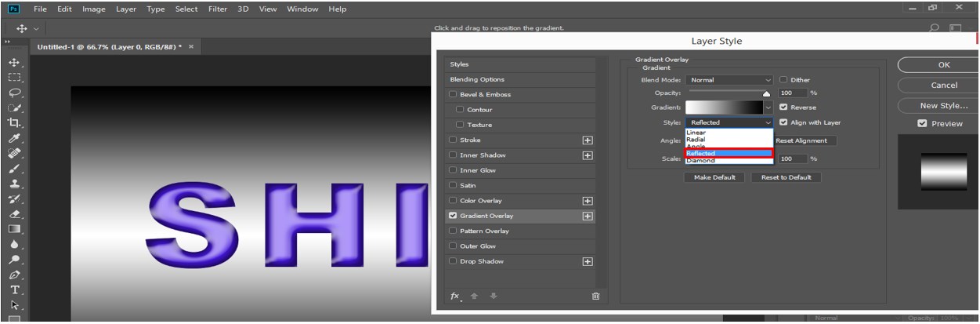Screen dimensions: 980x324
Task: Add another Drop Shadow with plus icon
Action: click(x=588, y=261)
